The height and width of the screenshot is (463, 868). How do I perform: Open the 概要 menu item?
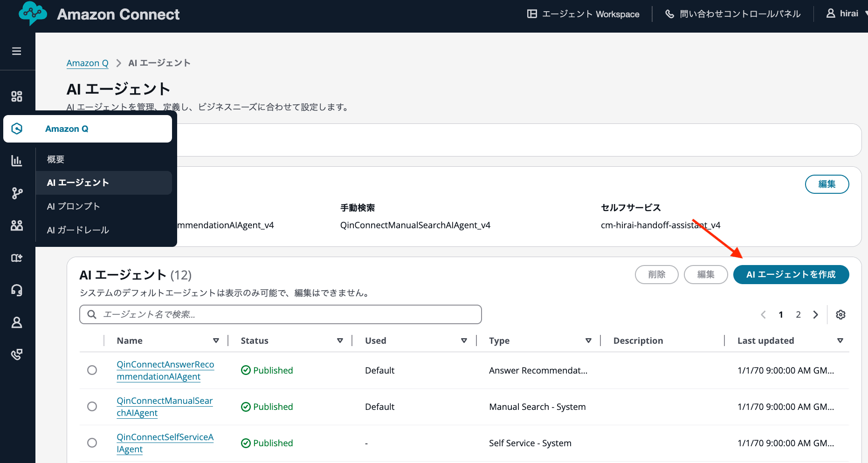(x=104, y=159)
